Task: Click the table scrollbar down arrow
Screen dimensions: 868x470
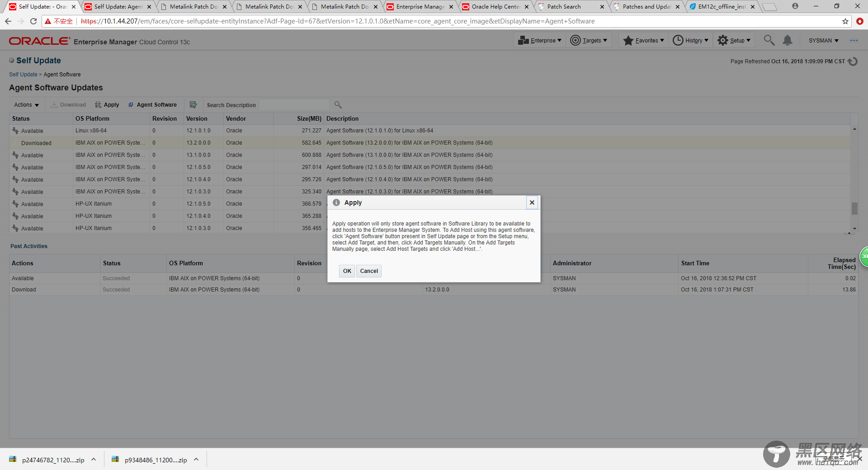Action: [x=854, y=229]
